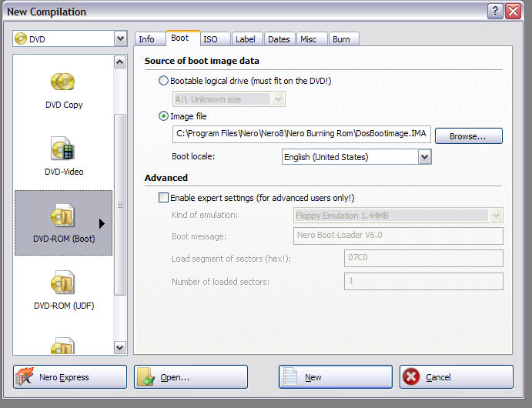Image resolution: width=532 pixels, height=408 pixels.
Task: Click the Open... button
Action: click(191, 376)
